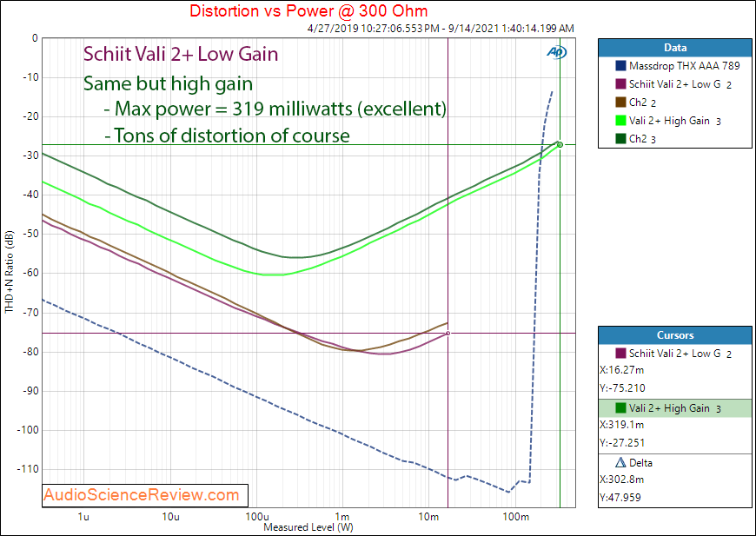Click the AudioScienceReview.com label
This screenshot has height=536, width=756.
point(142,495)
